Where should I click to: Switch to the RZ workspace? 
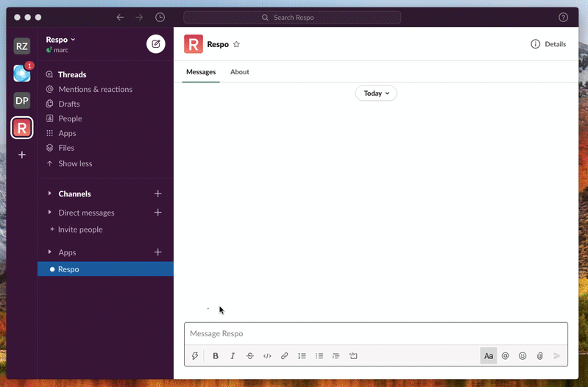click(x=22, y=46)
